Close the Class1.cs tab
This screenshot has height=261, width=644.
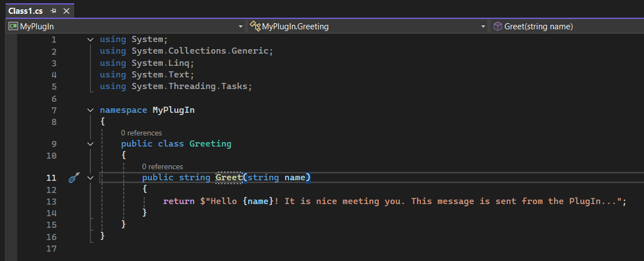tap(66, 11)
